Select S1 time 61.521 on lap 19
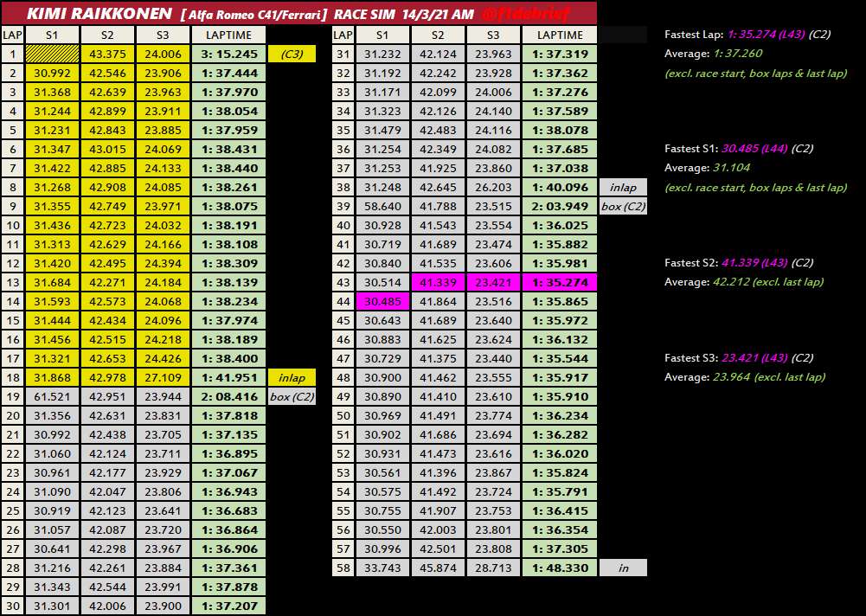Image resolution: width=866 pixels, height=616 pixels. [52, 396]
